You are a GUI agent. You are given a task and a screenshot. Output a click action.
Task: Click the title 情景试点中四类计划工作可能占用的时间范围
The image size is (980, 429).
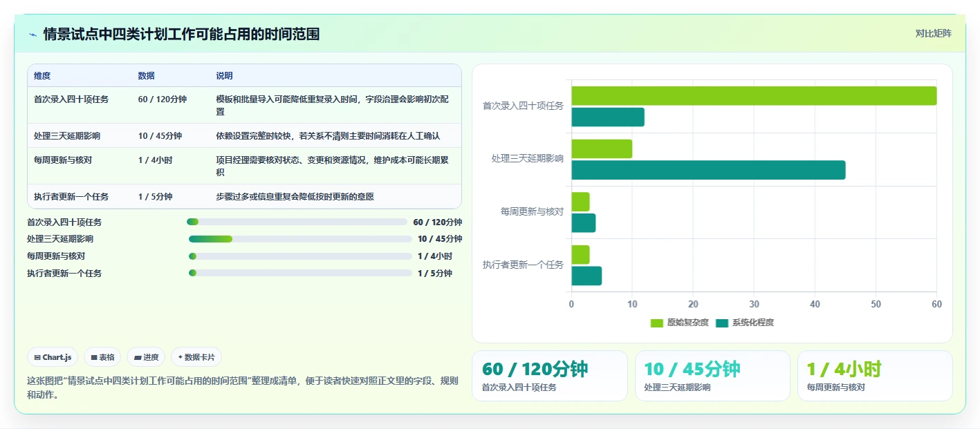(181, 35)
